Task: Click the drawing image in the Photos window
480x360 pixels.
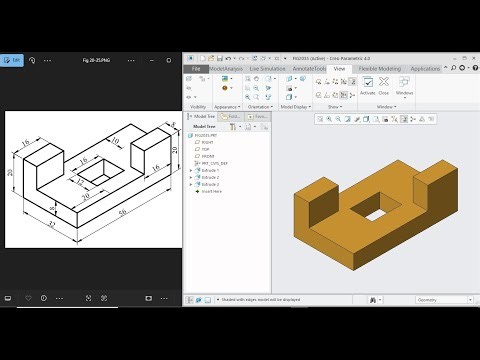Action: click(x=93, y=179)
